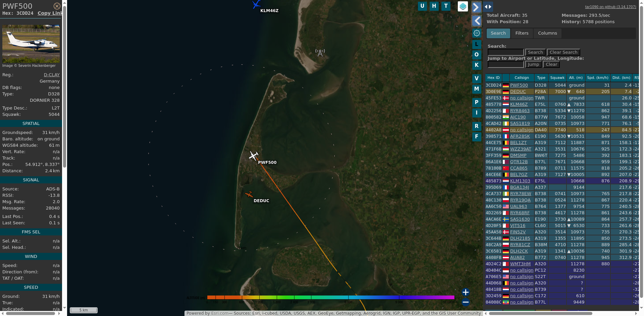Click the F map option button

(477, 137)
